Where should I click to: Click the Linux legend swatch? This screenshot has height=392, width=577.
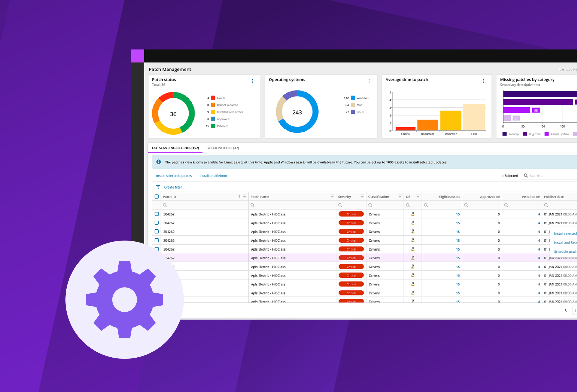(x=353, y=112)
